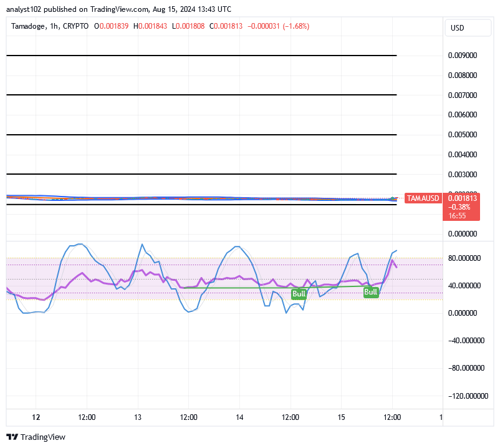This screenshot has width=500, height=448.
Task: Click the first green Bull signal marker
Action: (299, 294)
